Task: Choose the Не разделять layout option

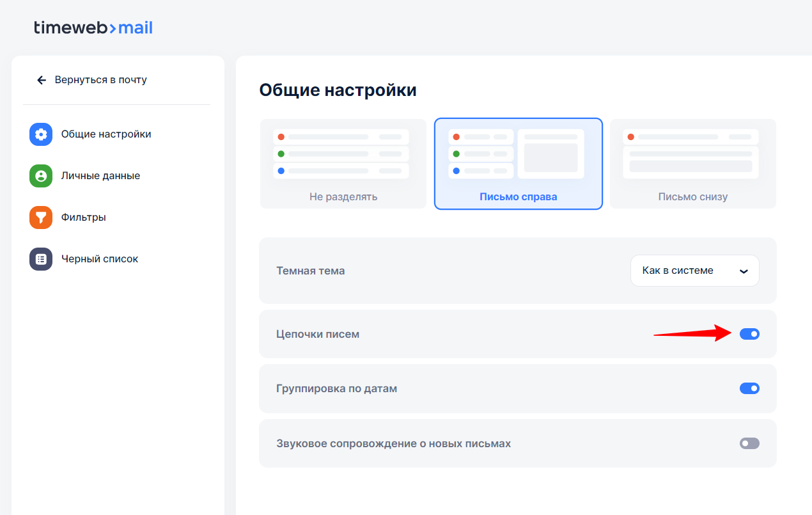Action: tap(343, 164)
